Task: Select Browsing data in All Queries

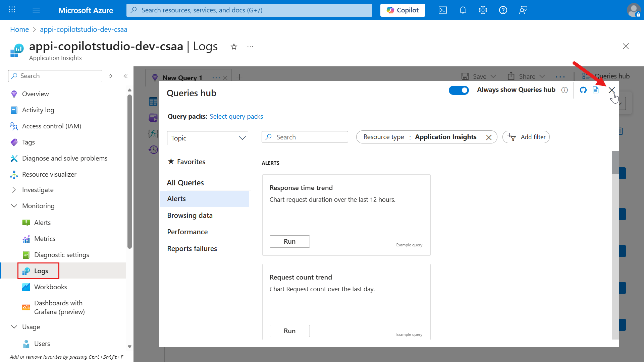Action: coord(190,216)
